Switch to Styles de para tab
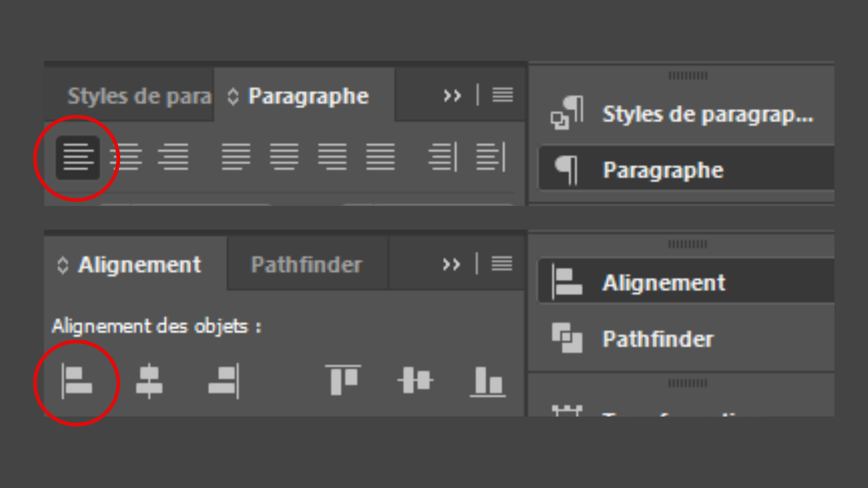Screen dimensions: 868x488 [139, 96]
